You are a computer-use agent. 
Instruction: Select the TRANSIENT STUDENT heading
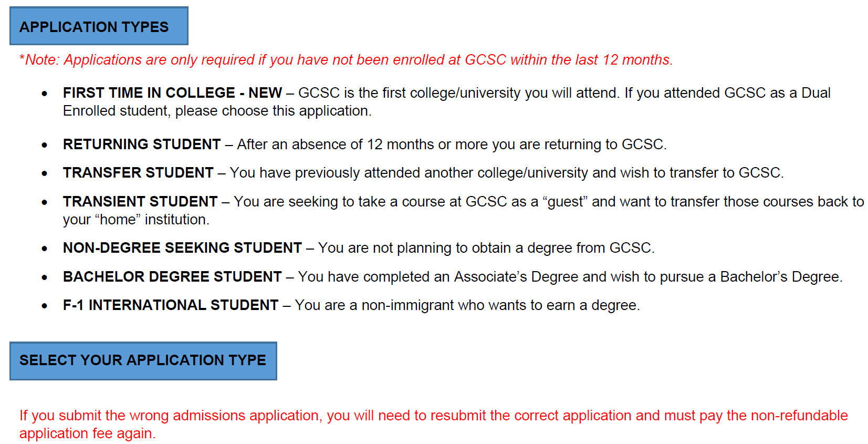pyautogui.click(x=140, y=201)
